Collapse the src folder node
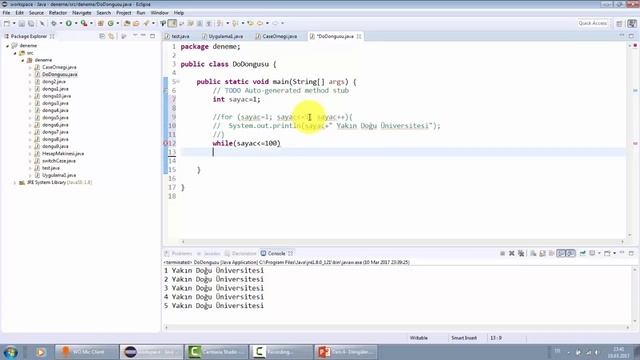 [15, 53]
